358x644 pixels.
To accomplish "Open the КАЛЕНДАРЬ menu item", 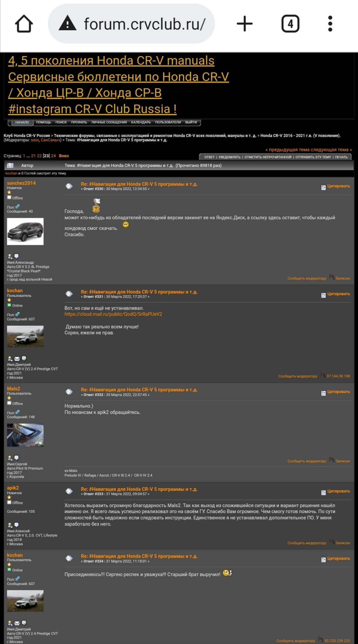I will 141,122.
